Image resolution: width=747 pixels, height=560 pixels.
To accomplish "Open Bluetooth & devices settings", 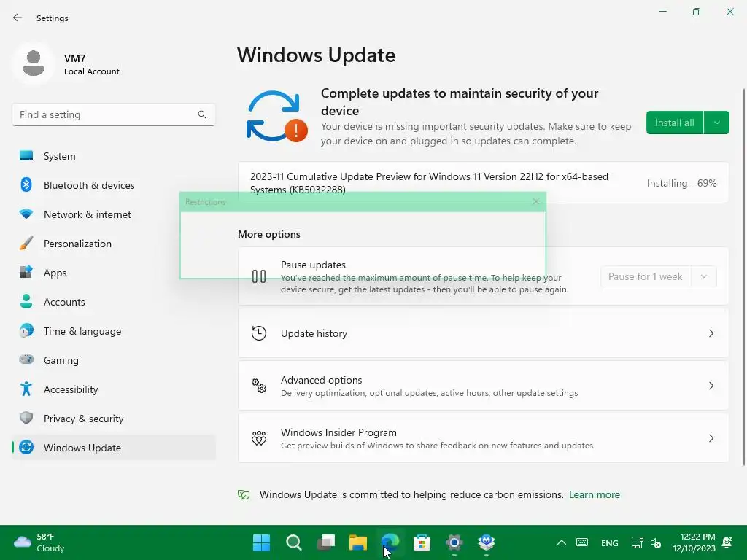I will pyautogui.click(x=113, y=185).
